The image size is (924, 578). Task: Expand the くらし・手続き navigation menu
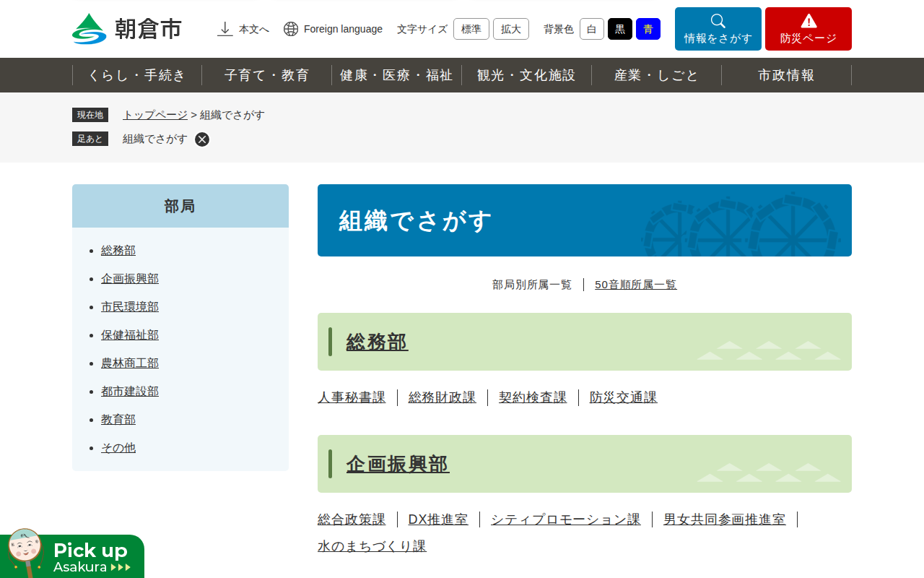coord(137,74)
